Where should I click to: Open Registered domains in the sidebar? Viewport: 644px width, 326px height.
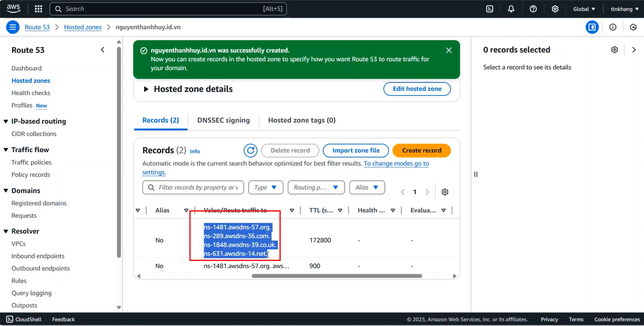coord(39,203)
